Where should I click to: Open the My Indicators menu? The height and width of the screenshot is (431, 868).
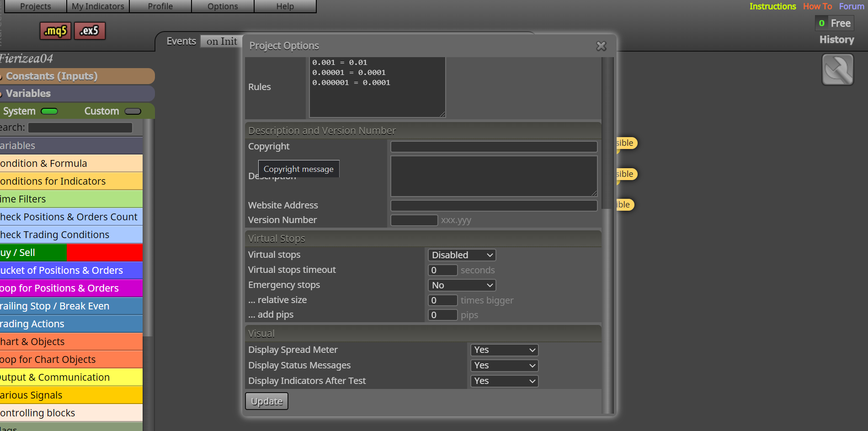[98, 6]
